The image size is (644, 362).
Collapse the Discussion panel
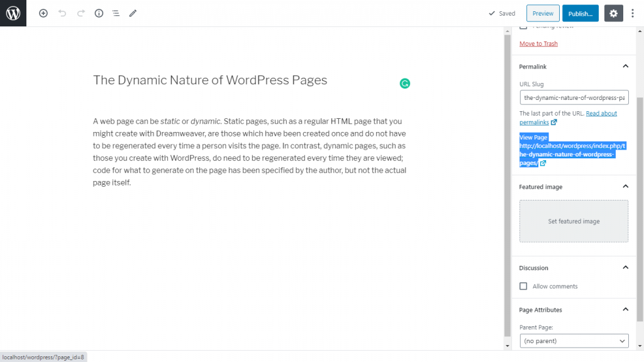pyautogui.click(x=625, y=268)
